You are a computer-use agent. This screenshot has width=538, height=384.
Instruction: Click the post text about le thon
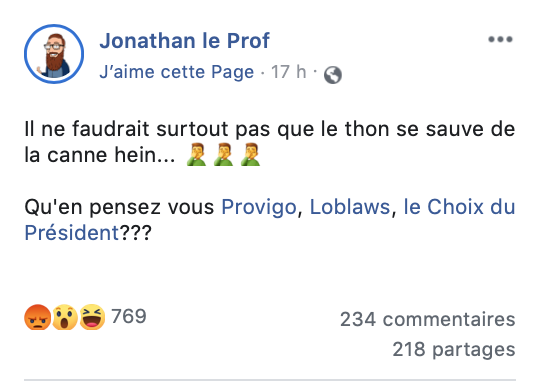270,142
